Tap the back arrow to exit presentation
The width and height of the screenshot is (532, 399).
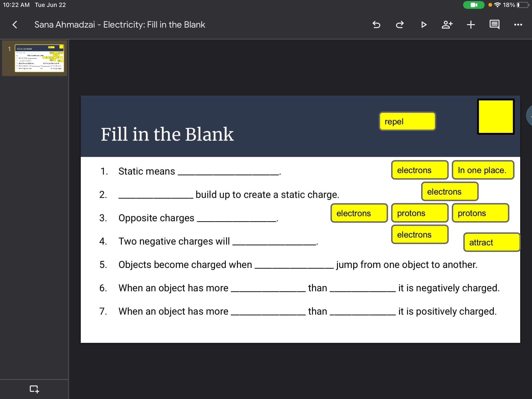[15, 25]
